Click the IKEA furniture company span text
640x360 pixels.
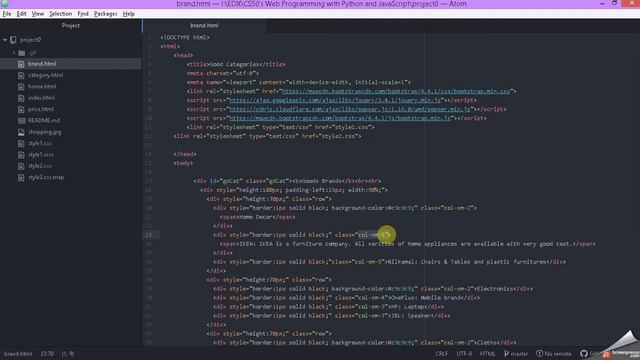[406, 244]
